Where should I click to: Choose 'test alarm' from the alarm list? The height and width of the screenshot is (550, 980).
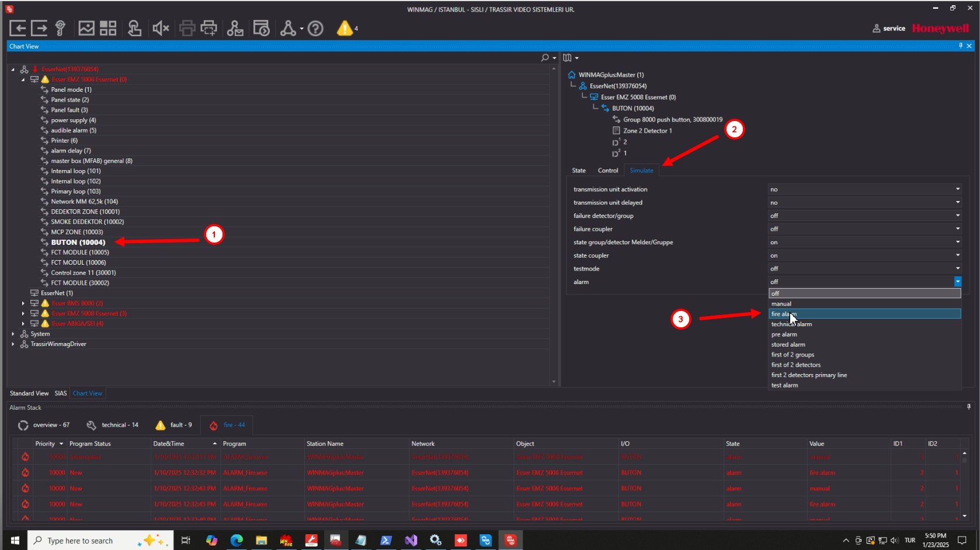(x=864, y=385)
